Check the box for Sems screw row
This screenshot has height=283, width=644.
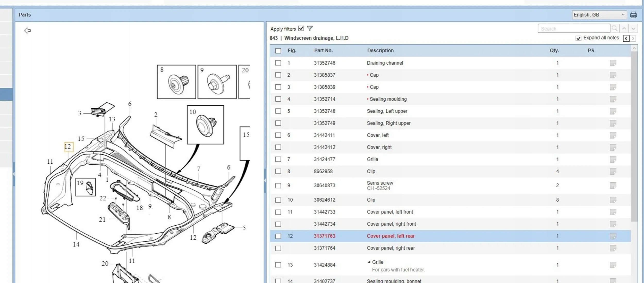pyautogui.click(x=278, y=186)
